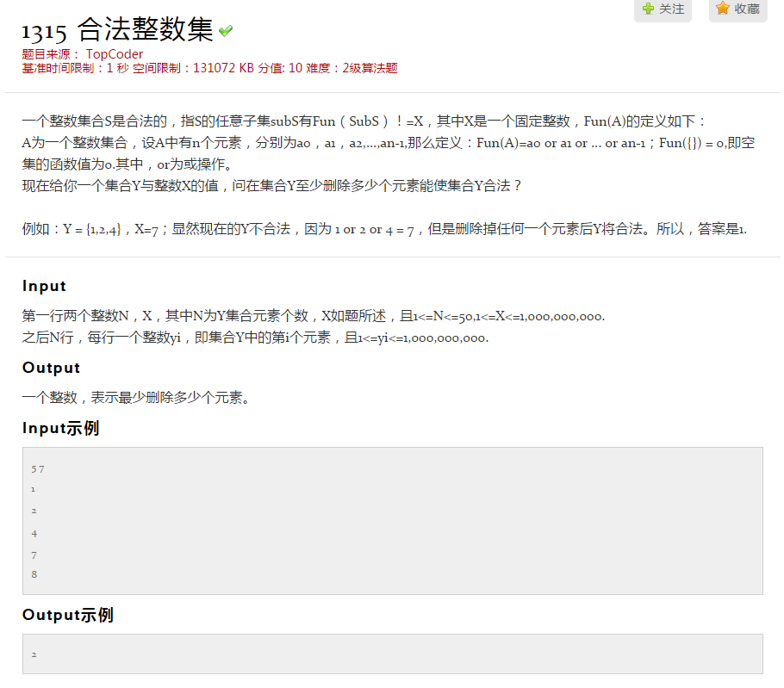
Task: Click the 收藏 favorite button
Action: pos(738,9)
